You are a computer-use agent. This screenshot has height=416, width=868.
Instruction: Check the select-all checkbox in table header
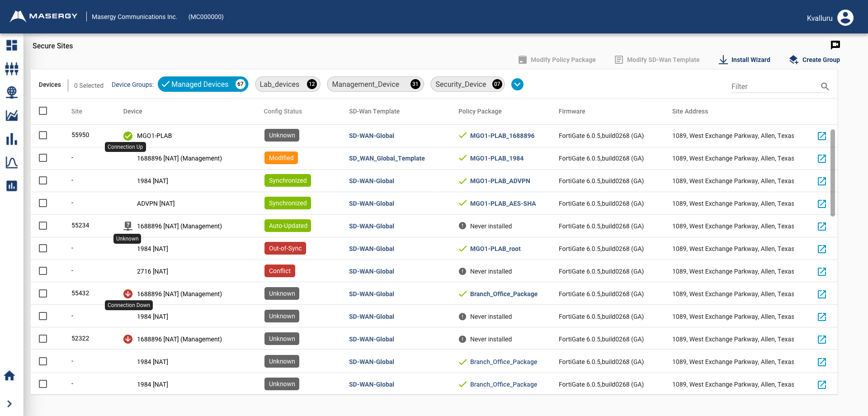pos(43,111)
